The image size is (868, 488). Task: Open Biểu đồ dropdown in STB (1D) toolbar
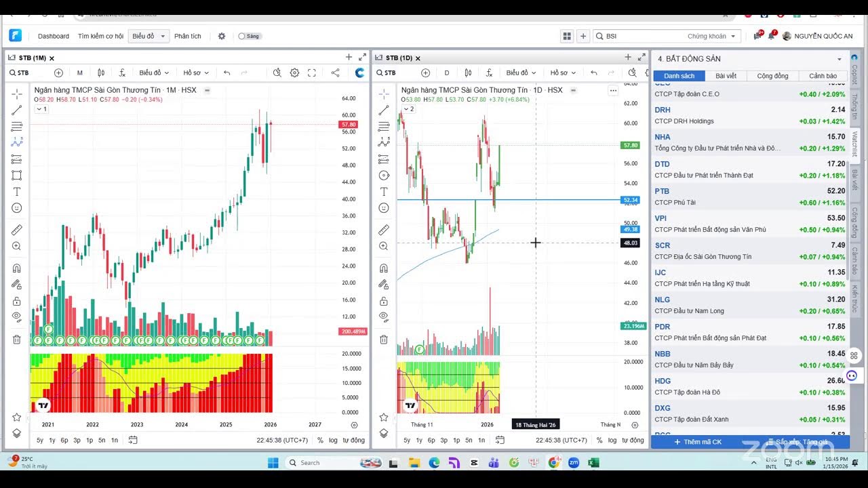(x=521, y=73)
